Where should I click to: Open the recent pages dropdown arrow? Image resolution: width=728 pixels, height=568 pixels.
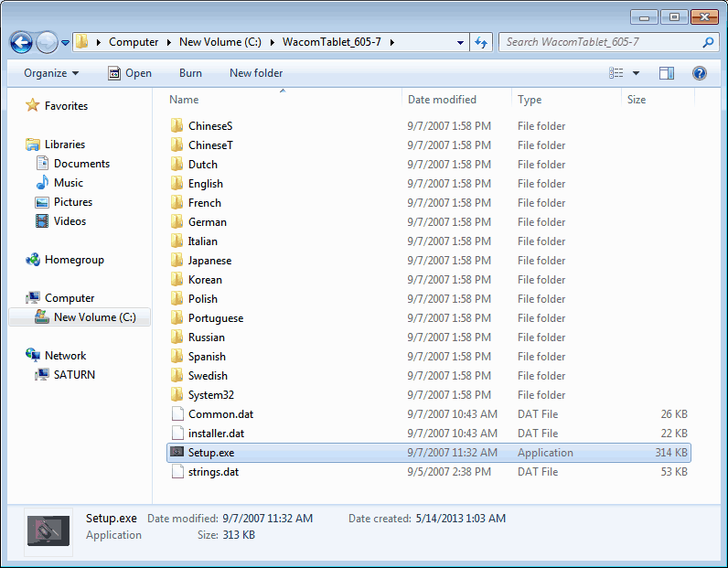point(66,43)
